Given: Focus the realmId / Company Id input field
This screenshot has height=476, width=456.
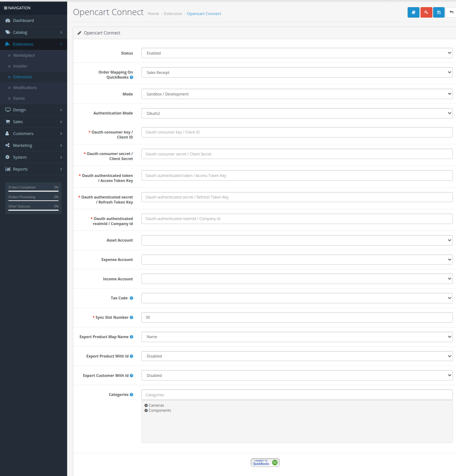Looking at the screenshot, I should point(297,219).
